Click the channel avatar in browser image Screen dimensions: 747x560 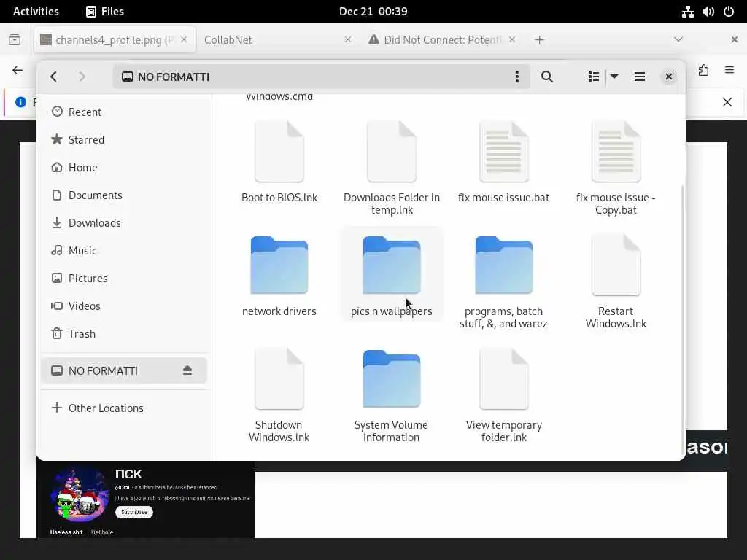click(x=79, y=494)
